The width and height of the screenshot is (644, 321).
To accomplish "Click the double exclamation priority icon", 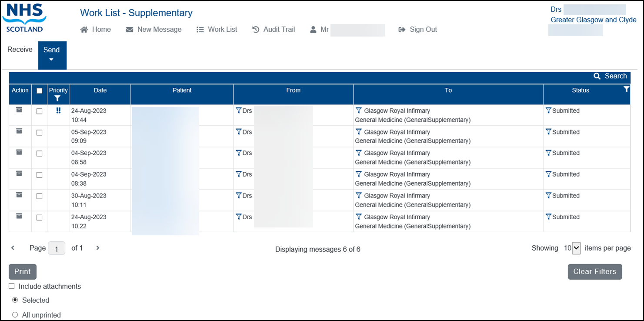I will pyautogui.click(x=58, y=111).
